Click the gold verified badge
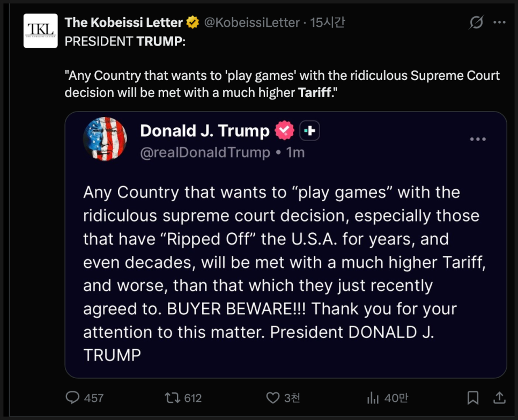 (x=193, y=23)
